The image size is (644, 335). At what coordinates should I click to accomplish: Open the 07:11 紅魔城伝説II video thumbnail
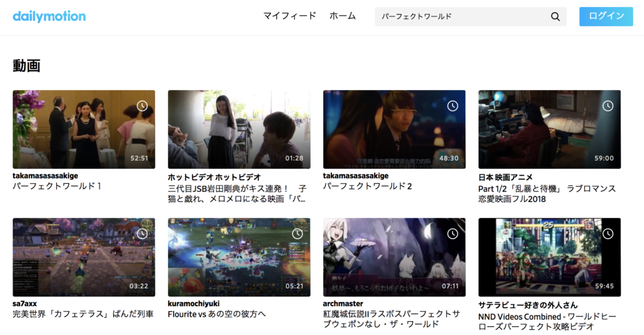394,257
